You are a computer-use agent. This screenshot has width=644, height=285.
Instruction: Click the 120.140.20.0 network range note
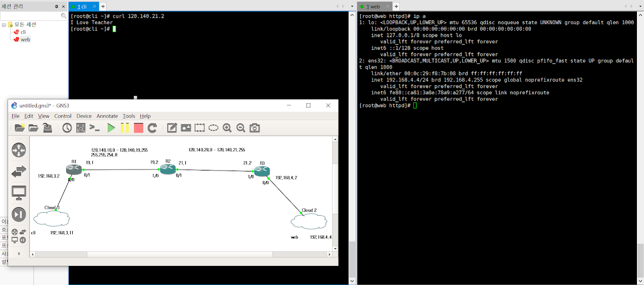217,150
